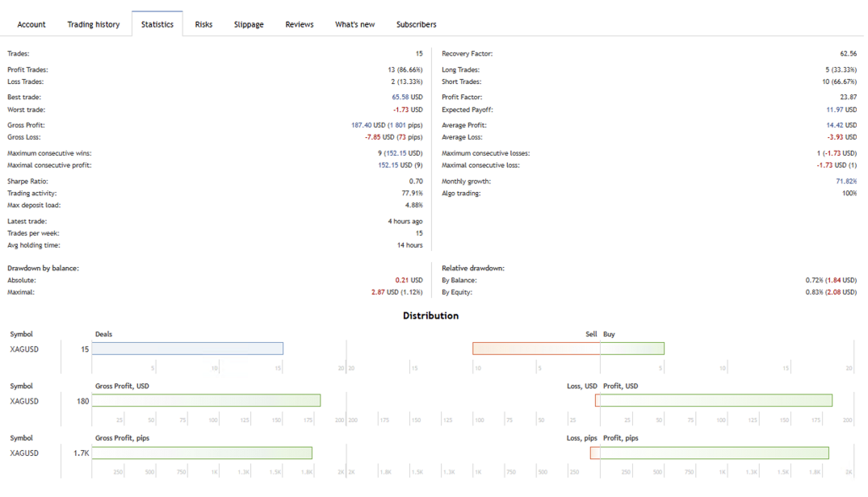Switch to the Trading history tab
The image size is (868, 497).
point(93,24)
